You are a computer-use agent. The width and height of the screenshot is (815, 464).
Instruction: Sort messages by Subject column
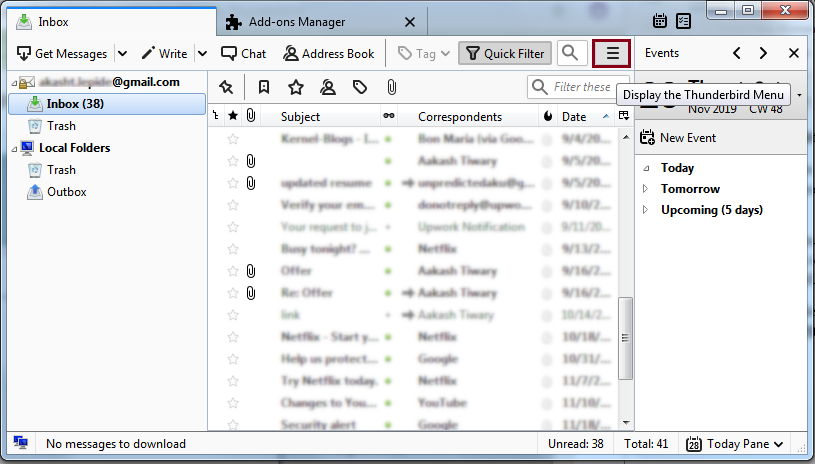tap(320, 116)
